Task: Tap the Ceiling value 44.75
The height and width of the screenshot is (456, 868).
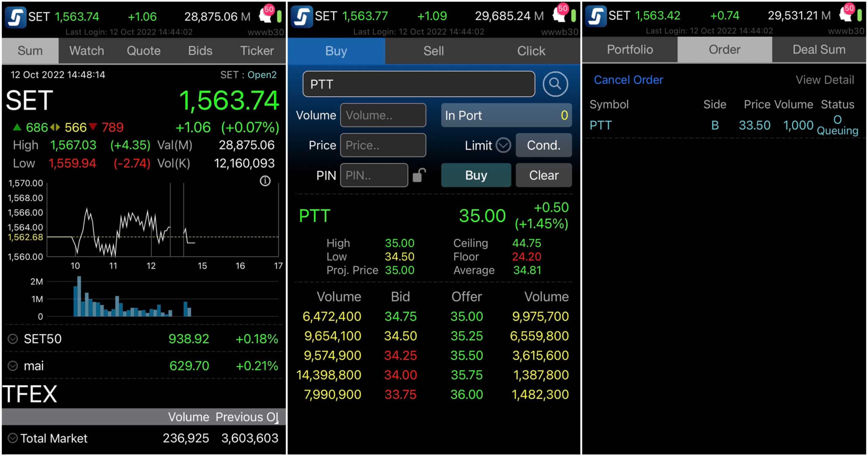Action: 527,243
